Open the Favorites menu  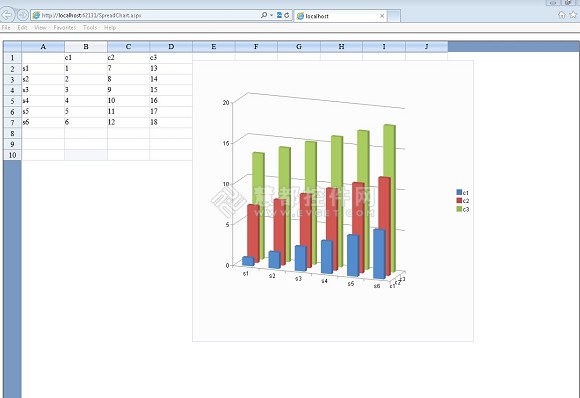point(65,28)
